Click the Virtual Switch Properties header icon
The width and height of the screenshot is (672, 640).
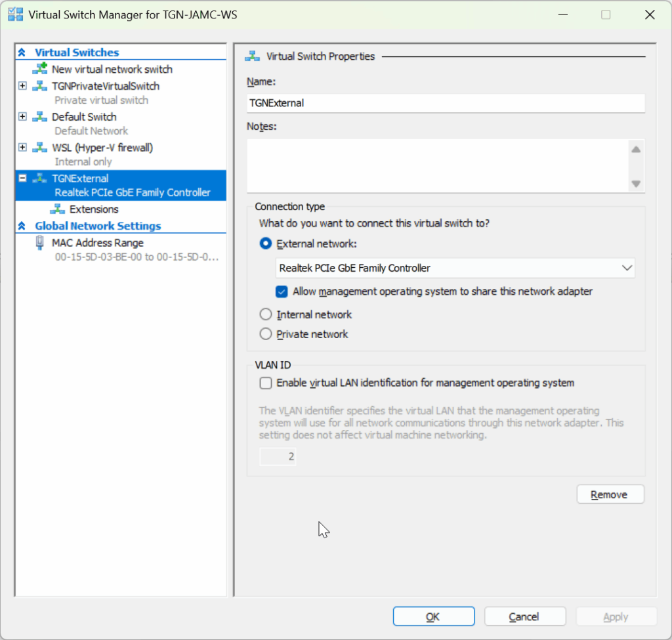[253, 56]
